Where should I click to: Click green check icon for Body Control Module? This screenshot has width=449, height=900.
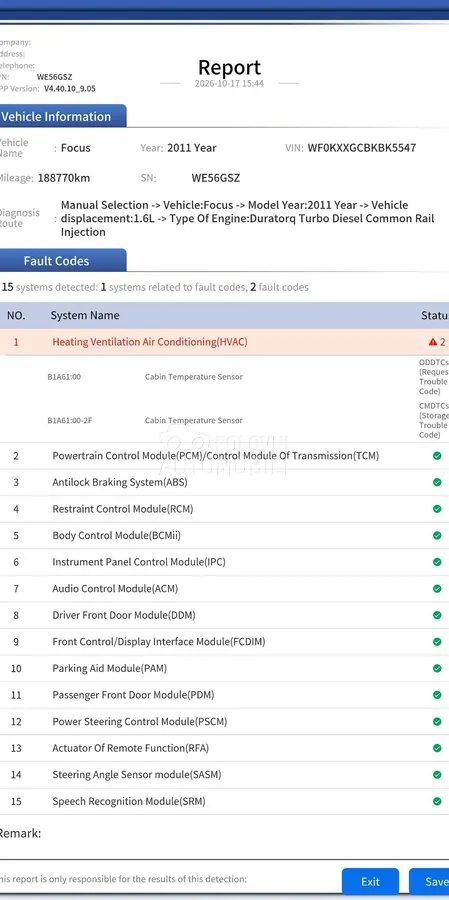437,536
